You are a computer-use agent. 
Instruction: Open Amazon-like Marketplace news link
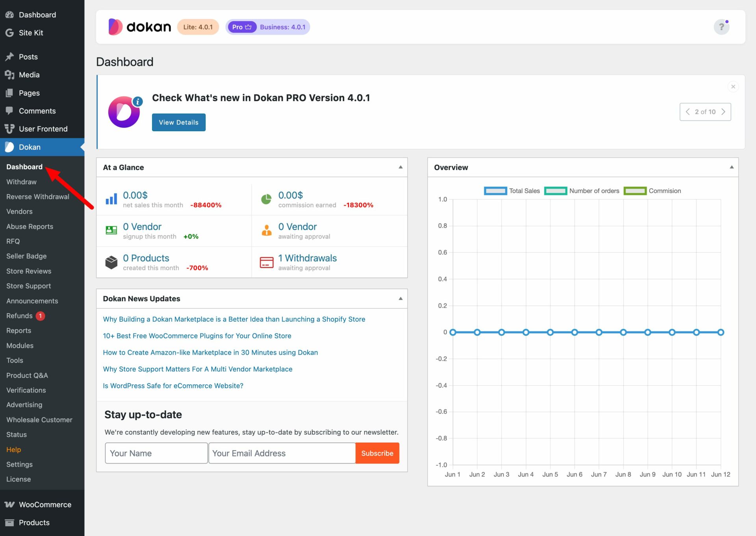click(210, 352)
